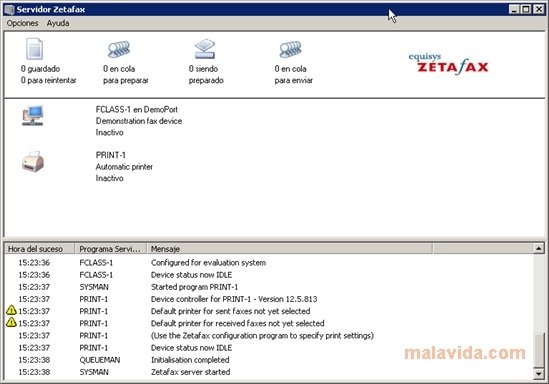Click the log scrollbar up arrow

point(539,249)
